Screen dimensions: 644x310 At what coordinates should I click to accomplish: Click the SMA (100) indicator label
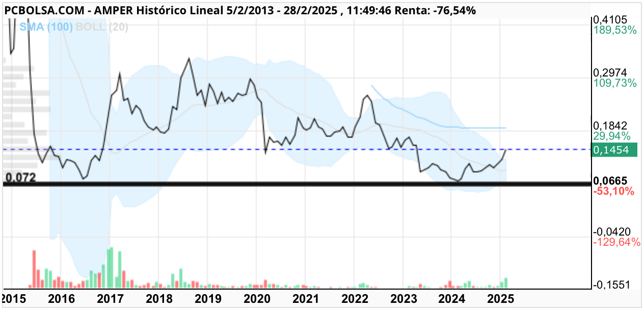46,27
